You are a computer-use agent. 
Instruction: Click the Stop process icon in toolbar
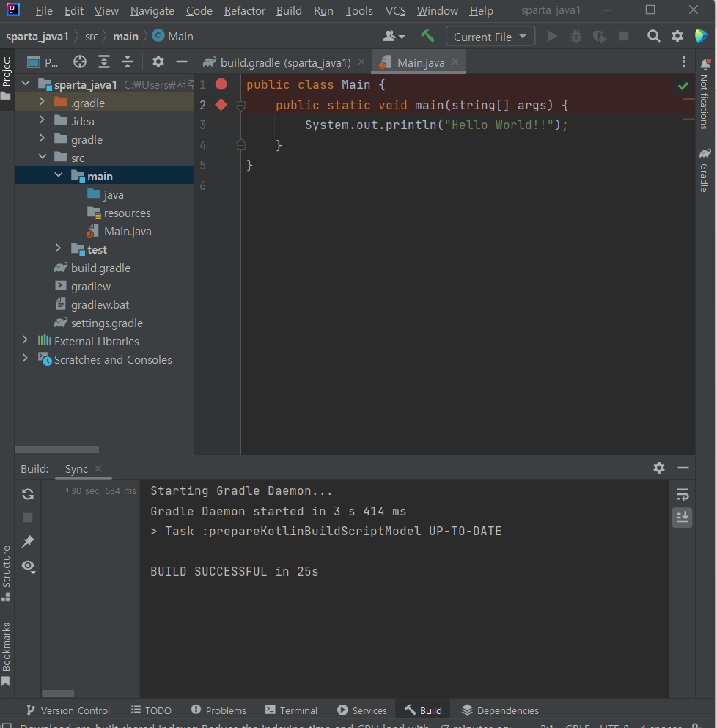point(624,36)
